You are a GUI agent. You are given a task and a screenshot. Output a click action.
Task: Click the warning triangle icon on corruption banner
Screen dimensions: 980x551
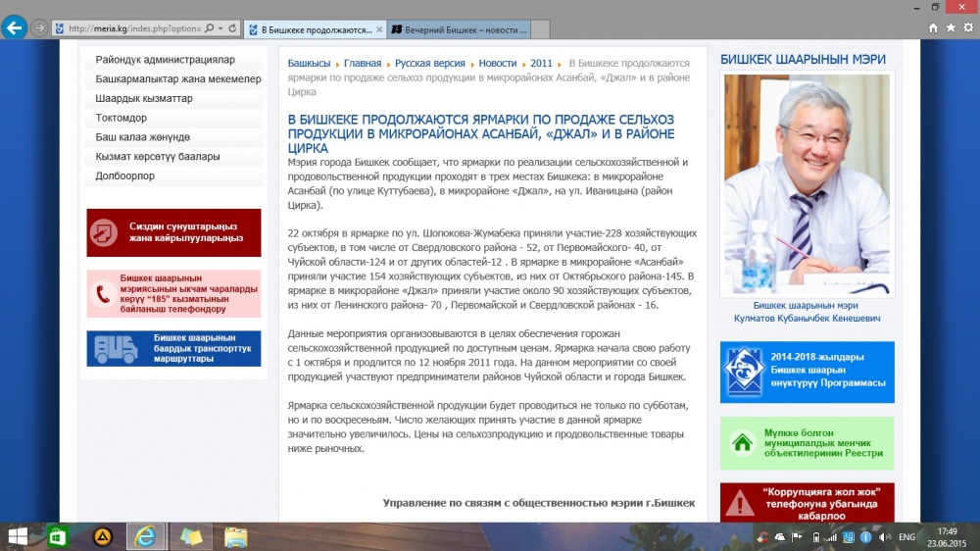pyautogui.click(x=740, y=504)
